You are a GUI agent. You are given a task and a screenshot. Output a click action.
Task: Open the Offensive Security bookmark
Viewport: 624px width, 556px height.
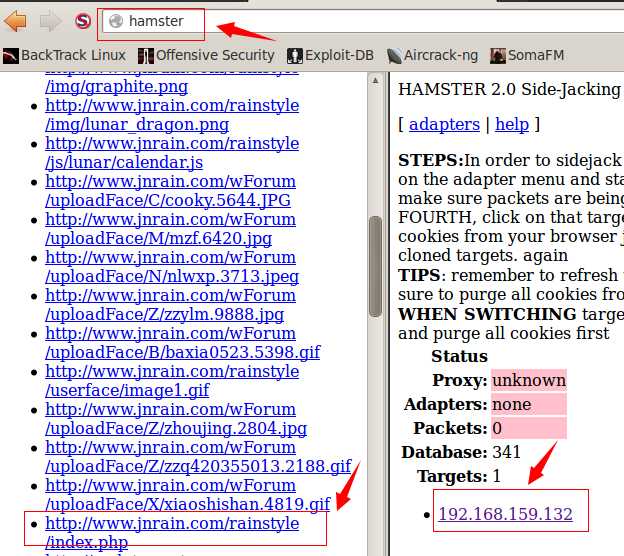point(206,55)
